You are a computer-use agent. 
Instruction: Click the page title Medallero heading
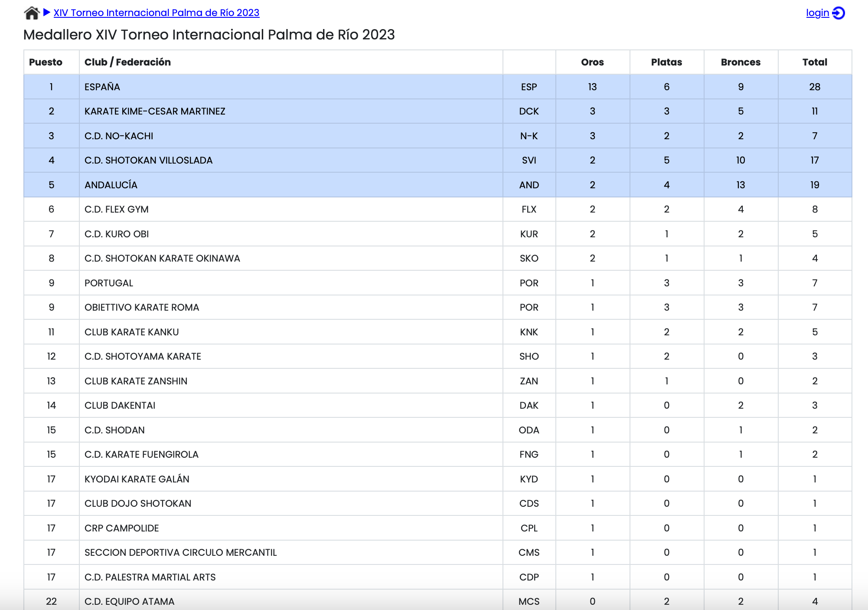[x=209, y=35]
